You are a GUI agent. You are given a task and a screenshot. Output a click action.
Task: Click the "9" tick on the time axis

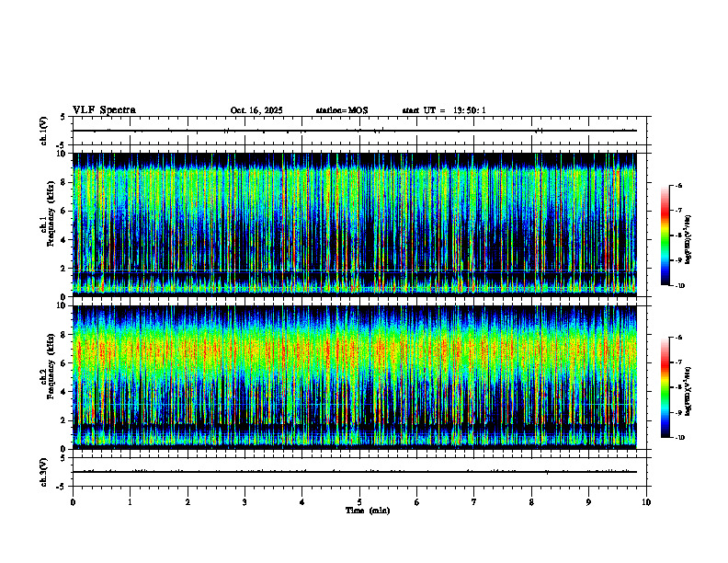click(x=588, y=502)
